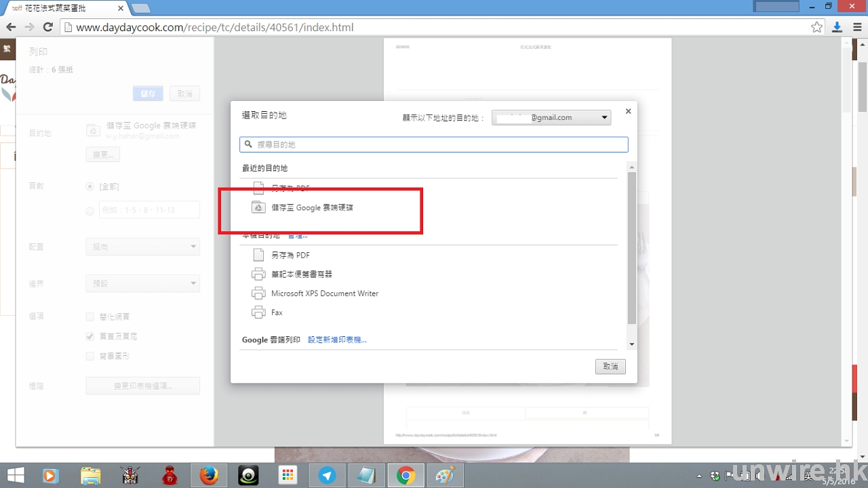Close the destination dialog with the X
Image resolution: width=868 pixels, height=488 pixels.
click(628, 111)
